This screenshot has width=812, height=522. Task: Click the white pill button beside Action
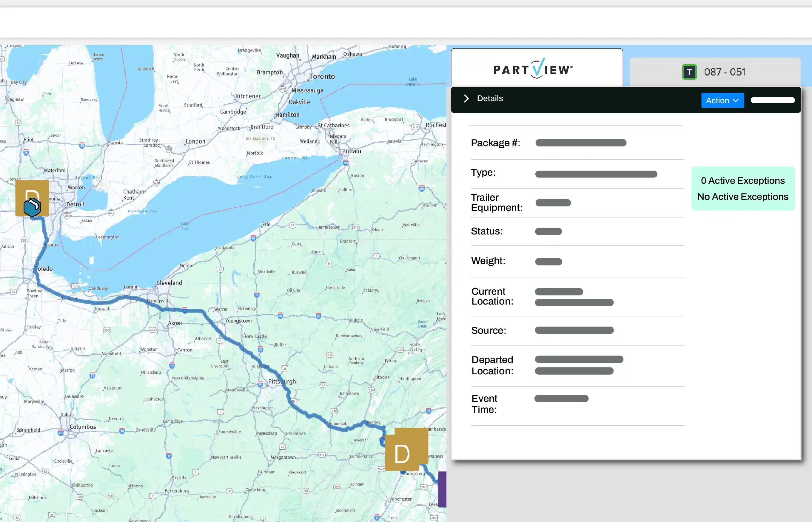(772, 100)
